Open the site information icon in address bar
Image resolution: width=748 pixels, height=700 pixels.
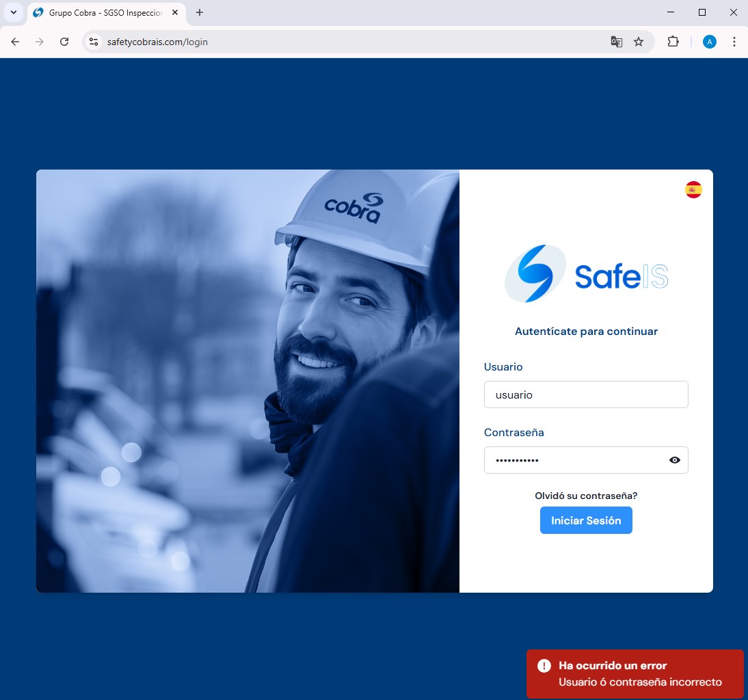click(x=94, y=42)
